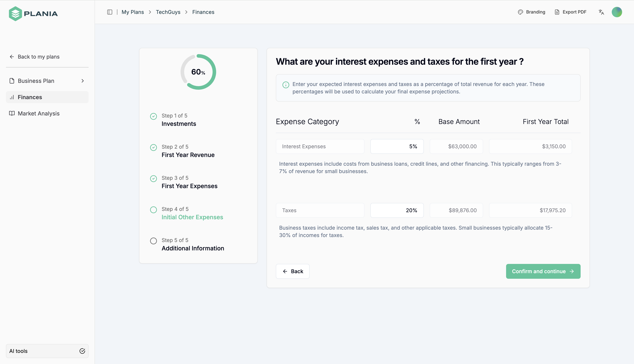Click the Taxes percentage input field
Viewport: 634px width, 364px height.
397,210
